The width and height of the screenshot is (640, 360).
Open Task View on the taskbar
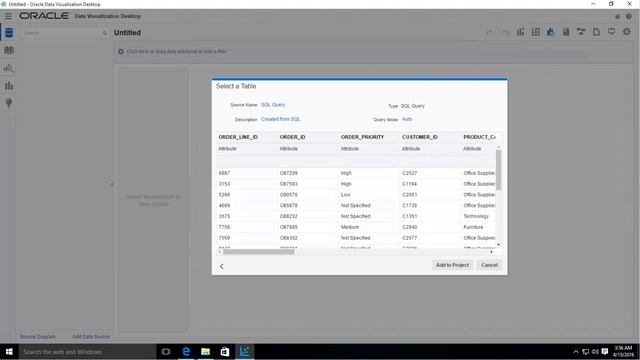point(166,351)
